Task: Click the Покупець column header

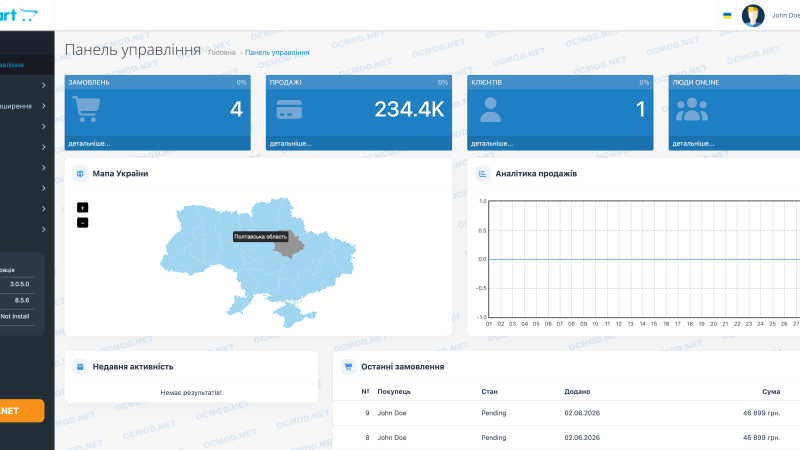Action: [x=394, y=391]
